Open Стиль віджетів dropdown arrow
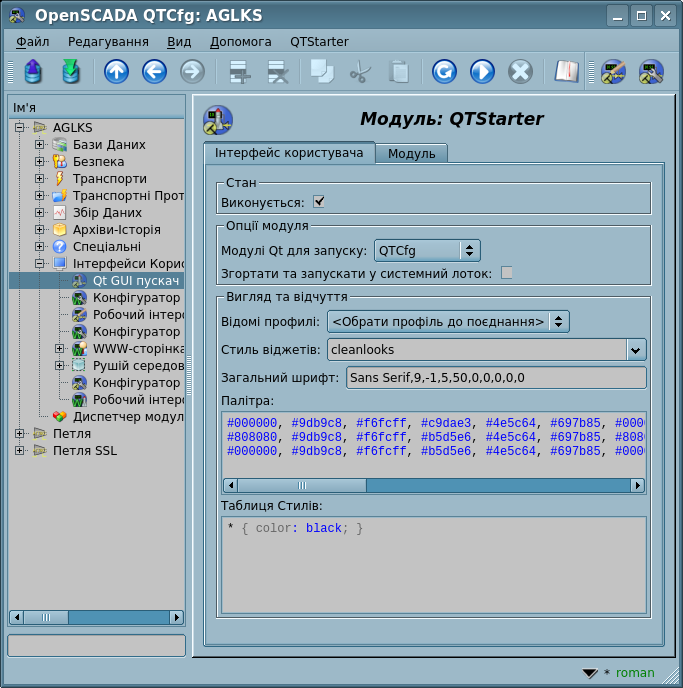Screen dimensions: 683x688 [x=636, y=350]
